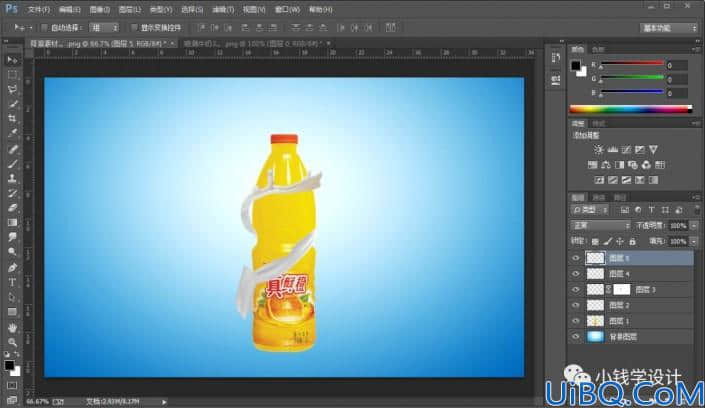The width and height of the screenshot is (705, 408).
Task: Add a Vibrance adjustment
Action: (653, 149)
